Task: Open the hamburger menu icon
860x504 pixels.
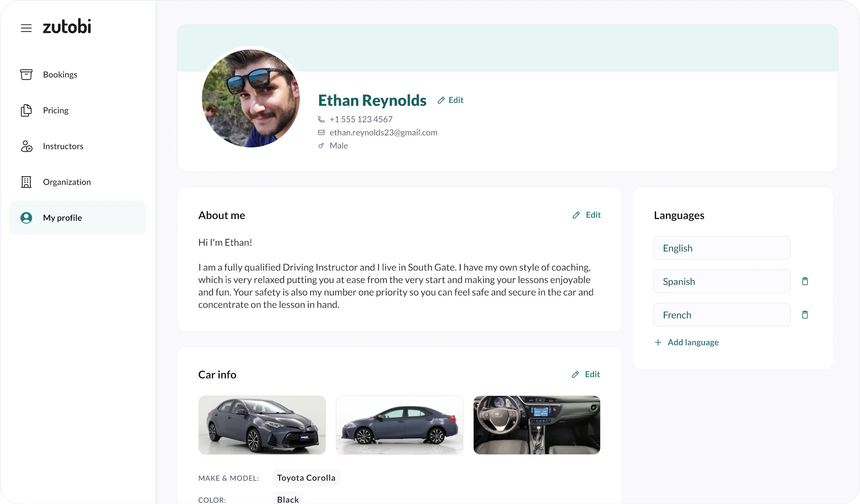Action: (x=26, y=28)
